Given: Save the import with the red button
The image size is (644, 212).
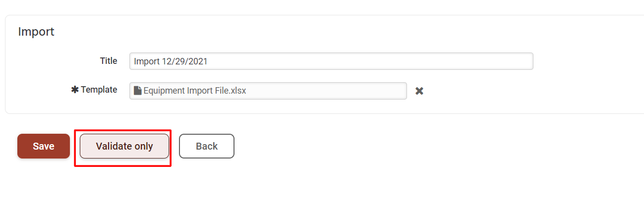Looking at the screenshot, I should tap(44, 146).
